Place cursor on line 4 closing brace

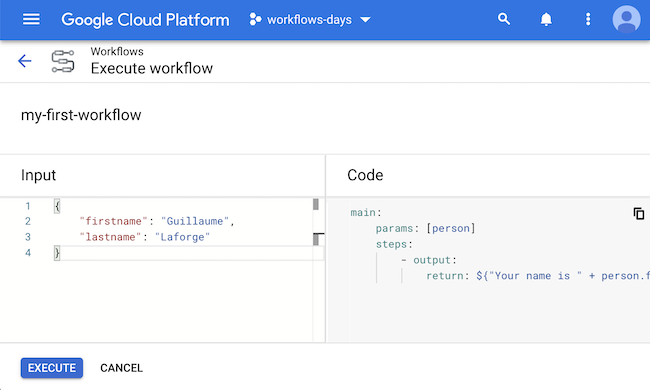tap(57, 253)
